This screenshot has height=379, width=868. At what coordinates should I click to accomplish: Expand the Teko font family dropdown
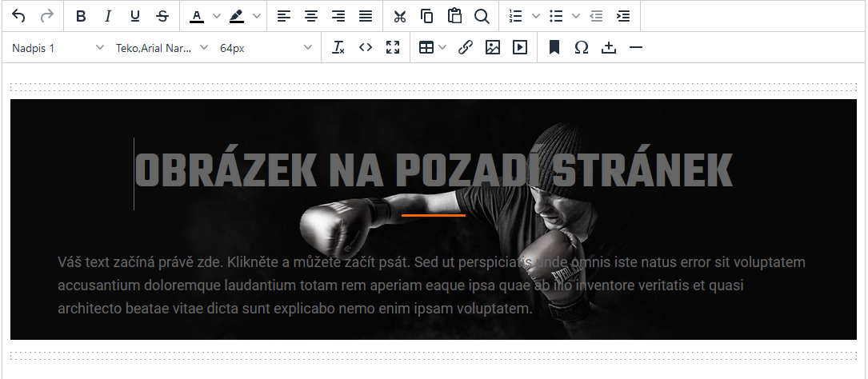point(162,48)
